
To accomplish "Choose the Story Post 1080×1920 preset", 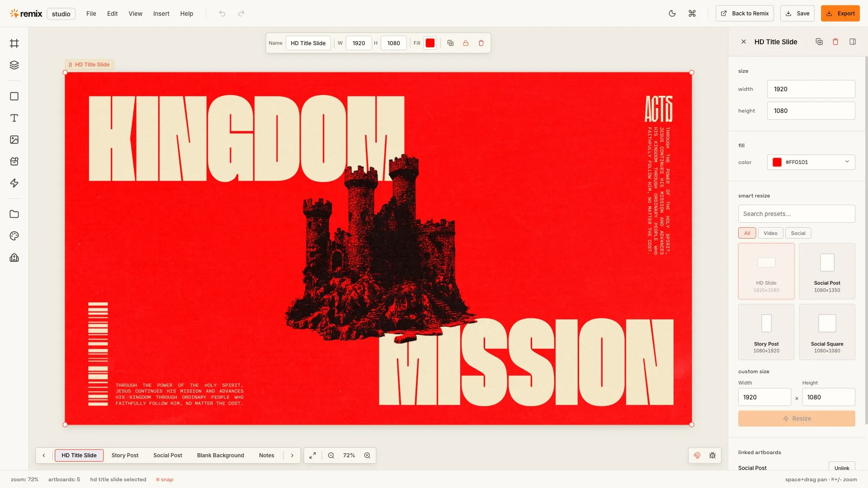I will tap(766, 332).
